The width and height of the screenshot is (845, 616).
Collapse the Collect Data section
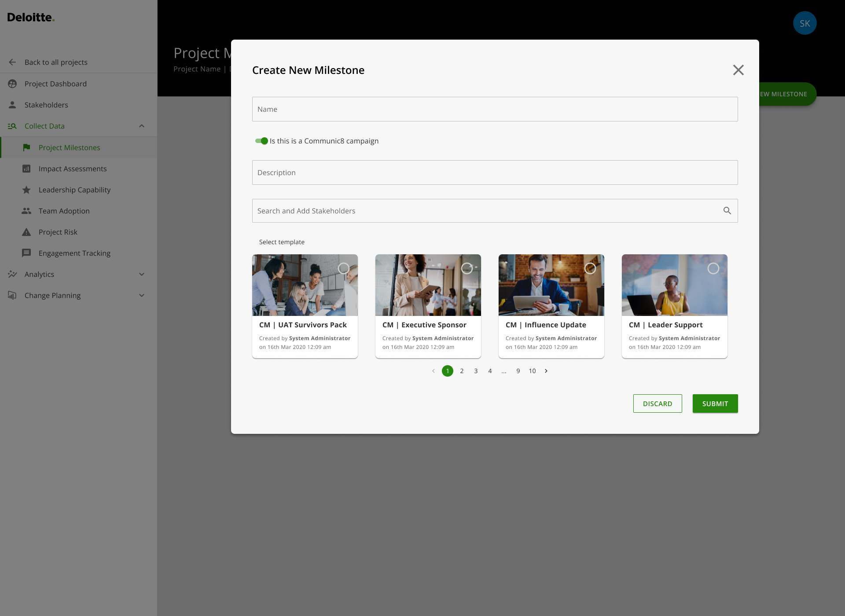pyautogui.click(x=142, y=126)
